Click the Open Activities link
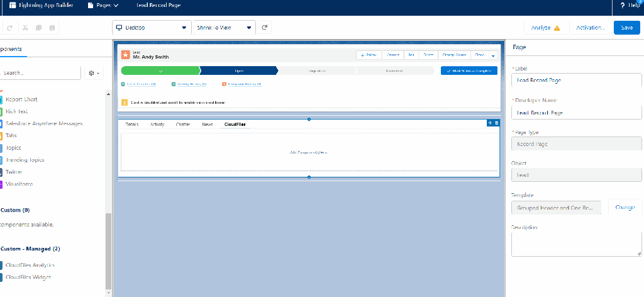644x297 pixels. click(x=142, y=84)
